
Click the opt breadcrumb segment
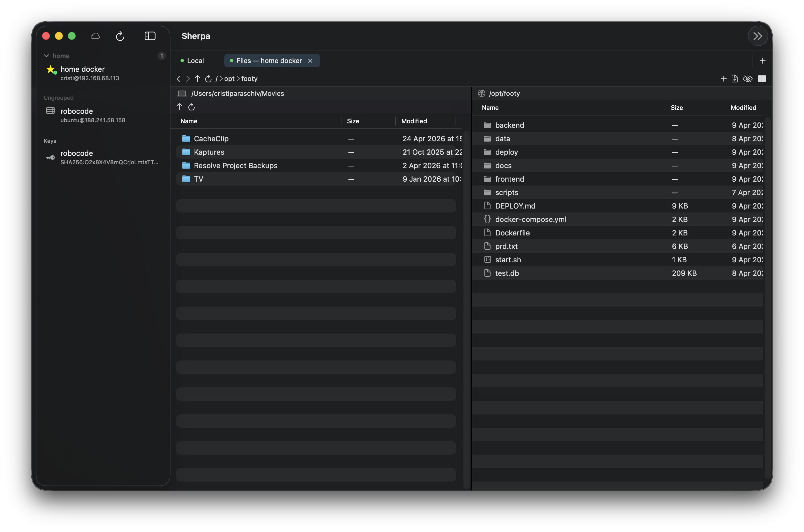pyautogui.click(x=229, y=79)
